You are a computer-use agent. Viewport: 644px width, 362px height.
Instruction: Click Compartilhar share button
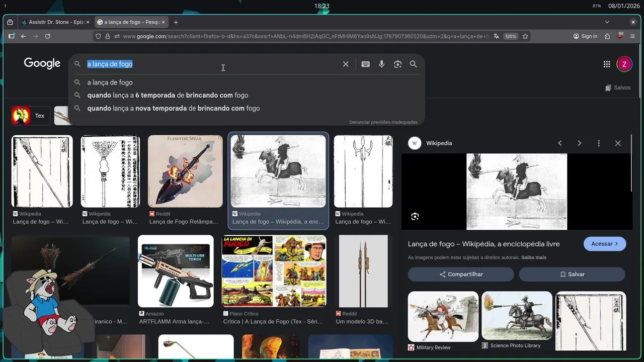(461, 274)
